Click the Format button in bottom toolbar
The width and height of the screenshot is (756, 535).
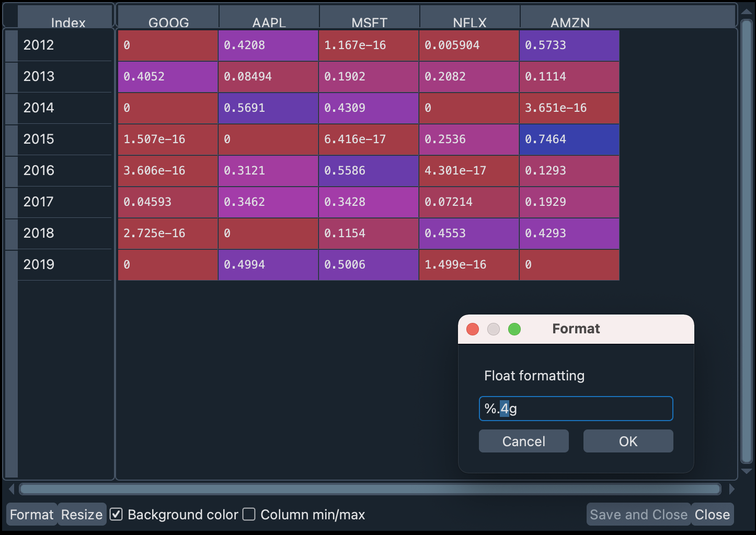(31, 515)
